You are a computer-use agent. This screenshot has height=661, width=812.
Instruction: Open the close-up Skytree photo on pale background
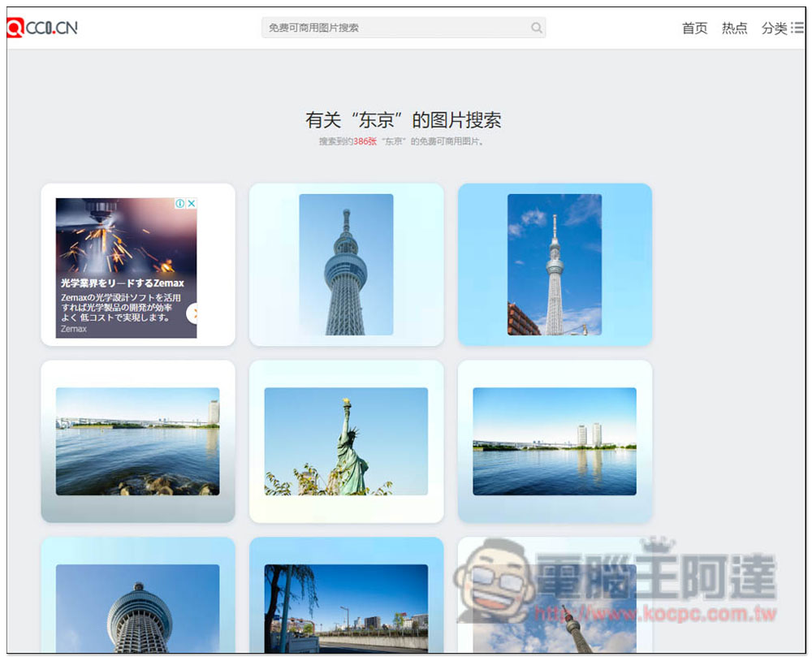(x=346, y=265)
